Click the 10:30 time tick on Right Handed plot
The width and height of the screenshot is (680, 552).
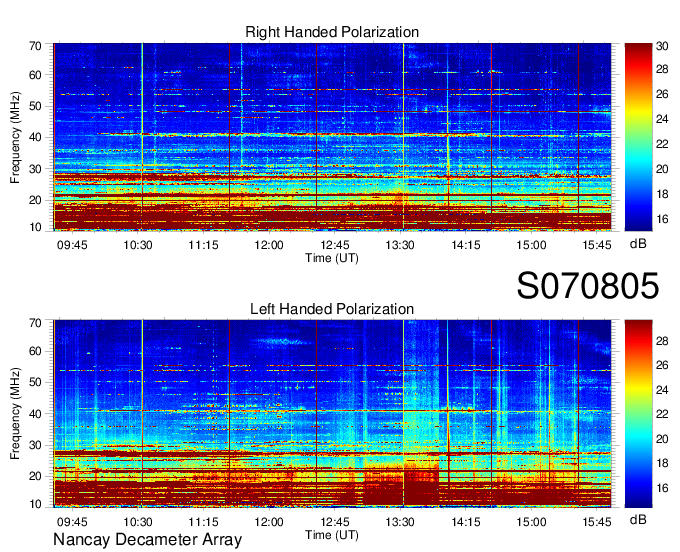(137, 245)
